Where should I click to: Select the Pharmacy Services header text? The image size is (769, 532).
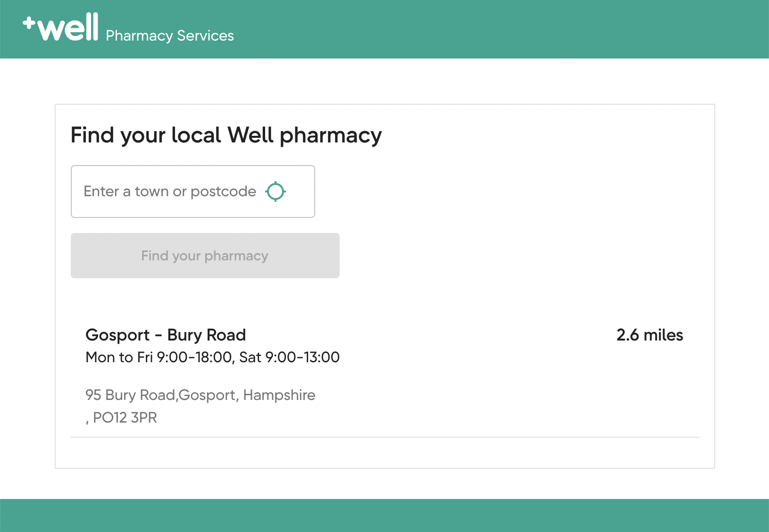point(170,35)
